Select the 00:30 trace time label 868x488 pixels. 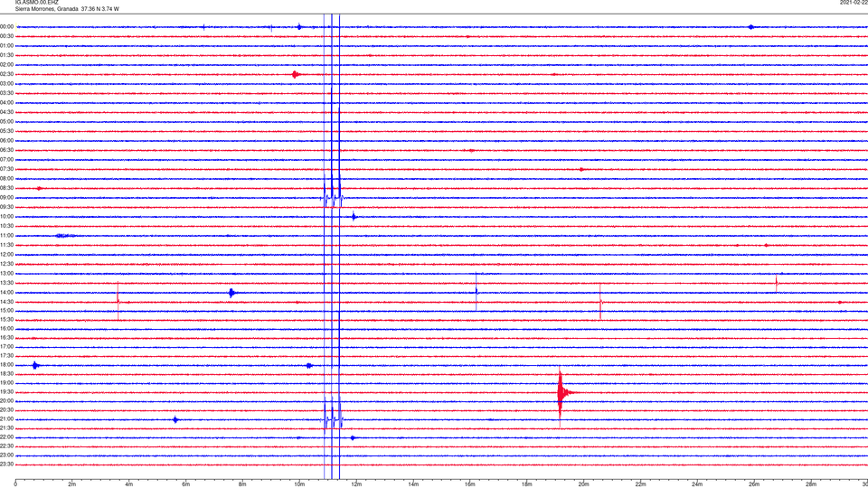click(6, 36)
